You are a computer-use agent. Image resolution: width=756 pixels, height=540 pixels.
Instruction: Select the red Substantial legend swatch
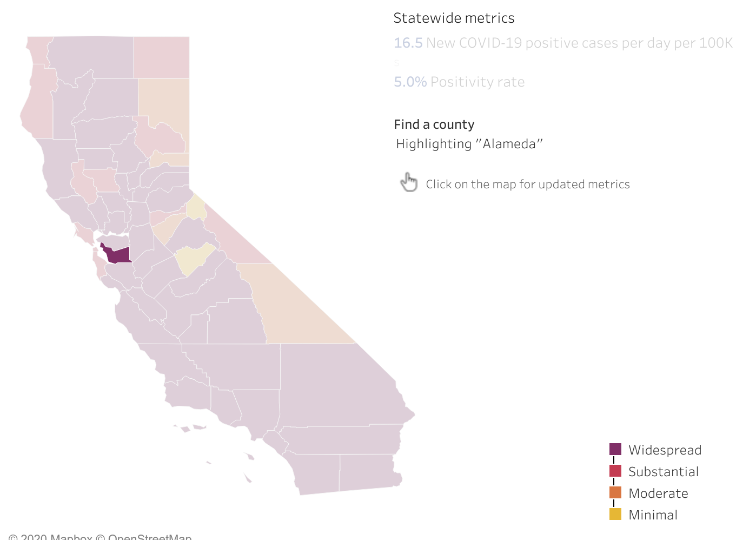[x=615, y=471]
